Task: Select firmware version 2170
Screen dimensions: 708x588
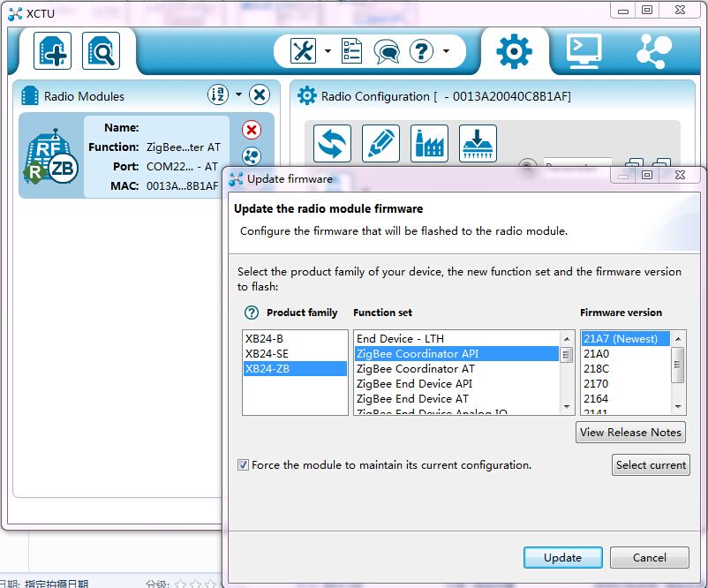Action: 625,383
